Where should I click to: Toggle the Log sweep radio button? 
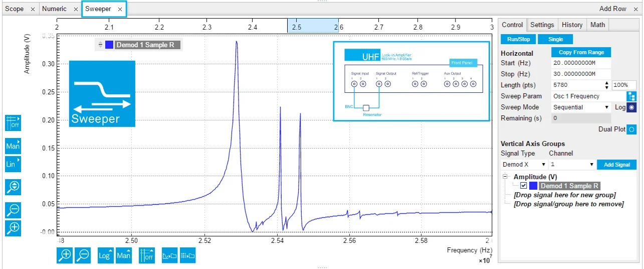pyautogui.click(x=631, y=107)
